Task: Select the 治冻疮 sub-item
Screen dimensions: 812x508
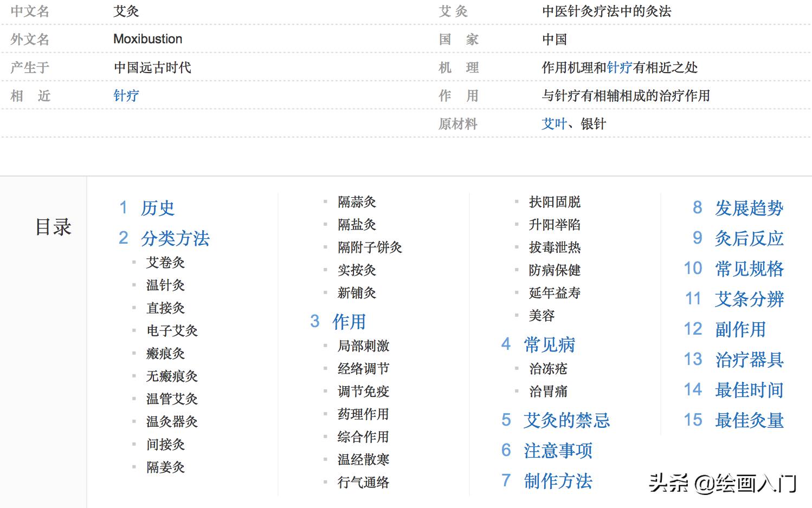Action: (x=549, y=369)
